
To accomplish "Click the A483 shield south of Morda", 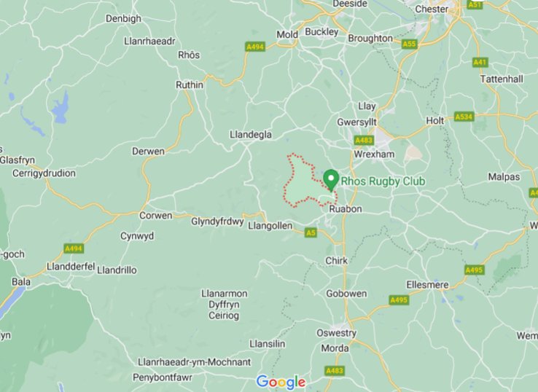I will (x=335, y=371).
